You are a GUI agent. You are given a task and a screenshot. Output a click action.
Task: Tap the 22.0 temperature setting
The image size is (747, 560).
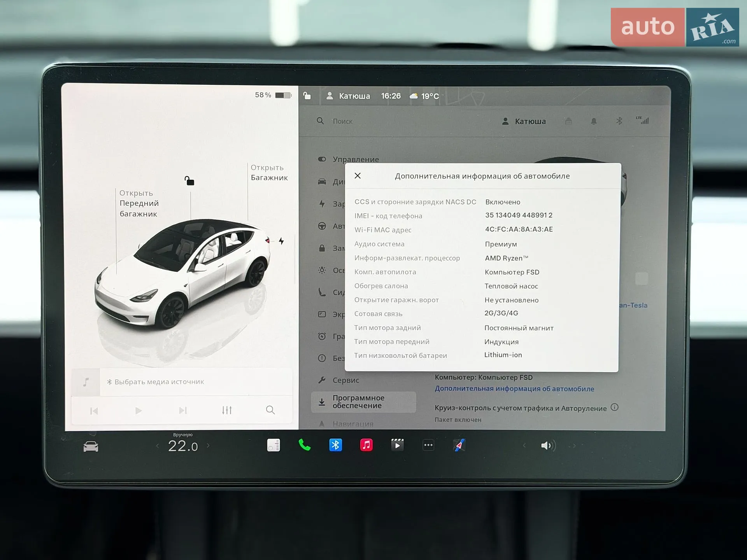click(x=183, y=446)
